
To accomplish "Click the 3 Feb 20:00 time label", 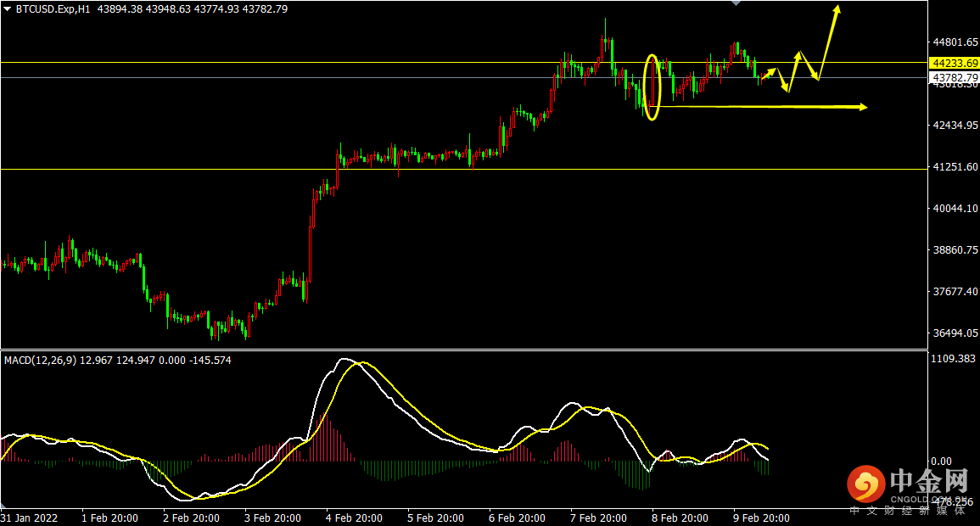I will 272,518.
